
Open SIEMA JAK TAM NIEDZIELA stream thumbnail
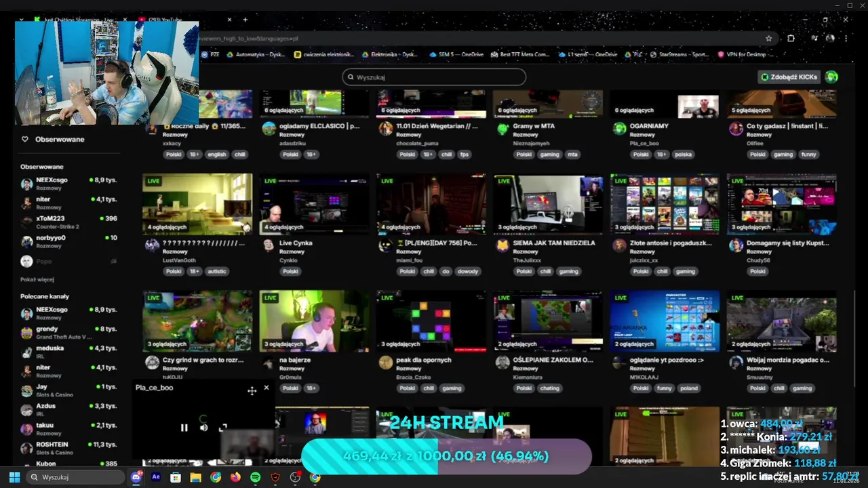click(548, 204)
